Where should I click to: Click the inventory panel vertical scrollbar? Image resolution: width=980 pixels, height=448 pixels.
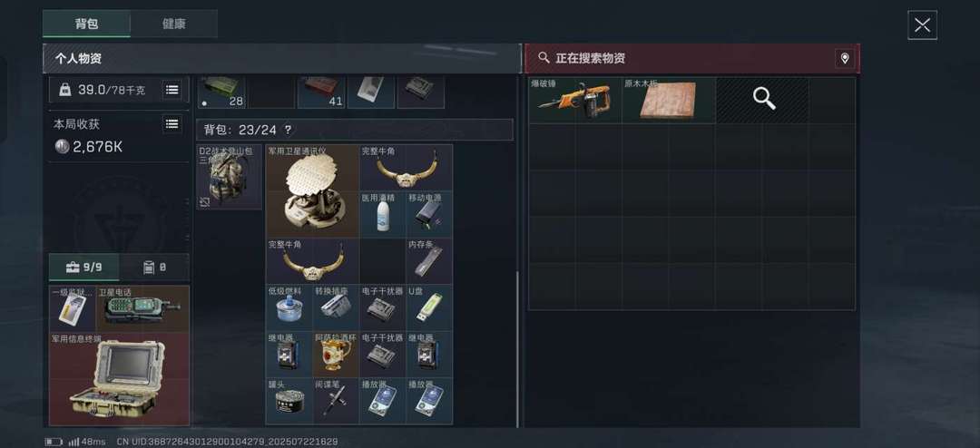[x=517, y=350]
